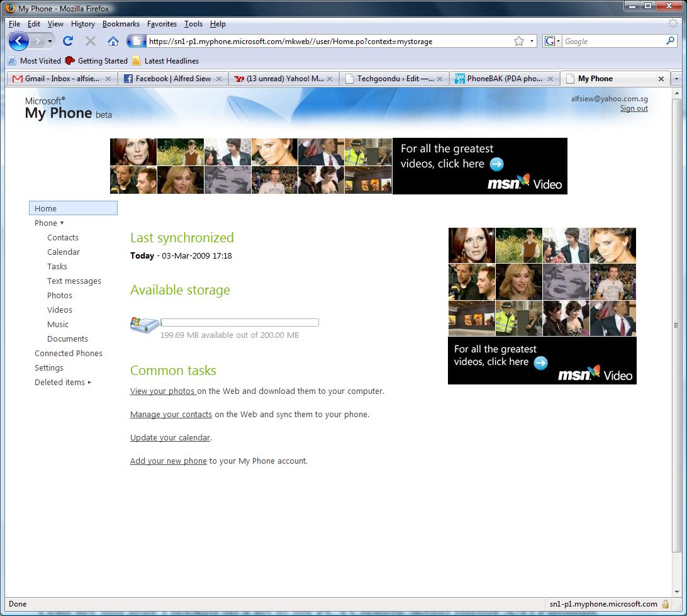Open Settings in the sidebar
Image resolution: width=687 pixels, height=616 pixels.
click(x=49, y=367)
